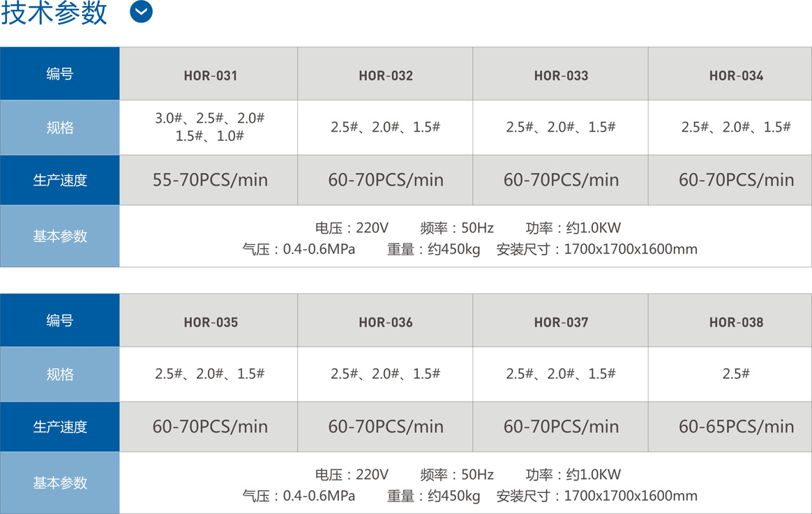Select the HOR-035 column header
The width and height of the screenshot is (812, 514).
tap(209, 320)
